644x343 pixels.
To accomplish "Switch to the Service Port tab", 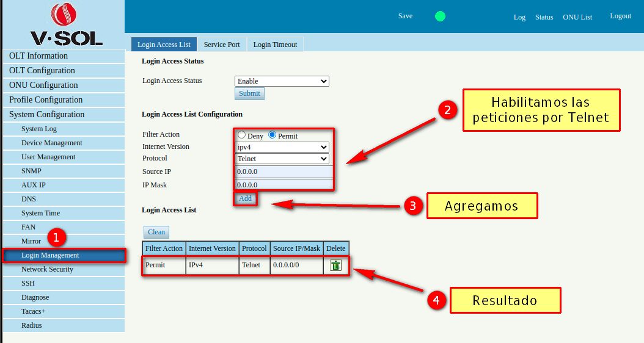I will tap(222, 45).
